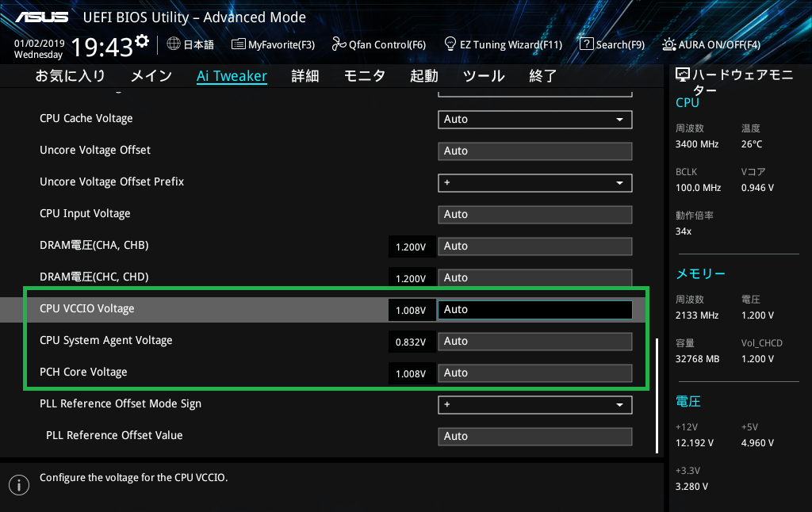Click the 3.280 V reading
This screenshot has width=812, height=512.
(691, 487)
